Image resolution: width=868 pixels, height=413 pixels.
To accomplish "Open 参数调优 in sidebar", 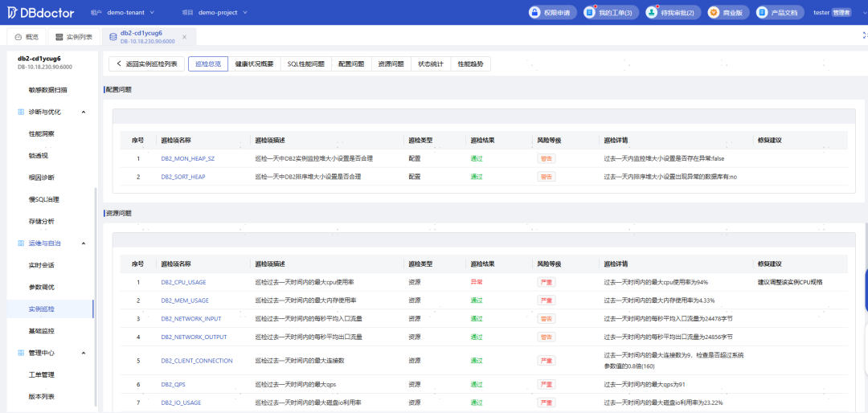I will [x=42, y=287].
